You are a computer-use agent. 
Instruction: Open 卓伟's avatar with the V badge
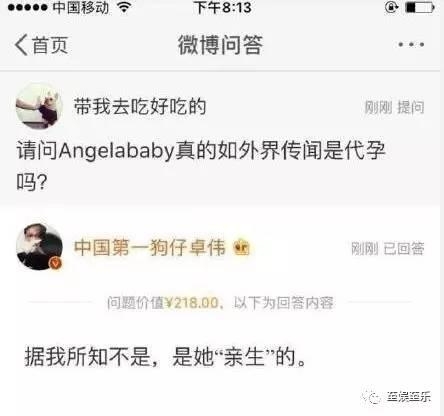(39, 247)
